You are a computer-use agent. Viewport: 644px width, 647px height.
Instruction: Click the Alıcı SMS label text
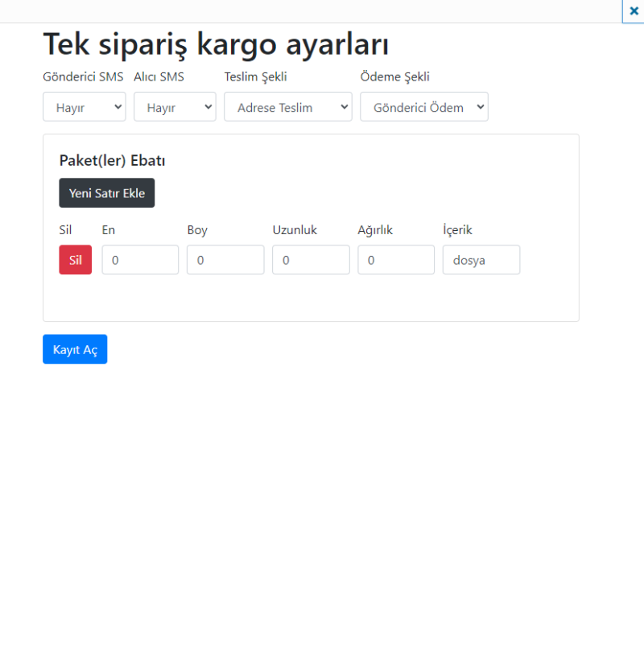(x=159, y=77)
